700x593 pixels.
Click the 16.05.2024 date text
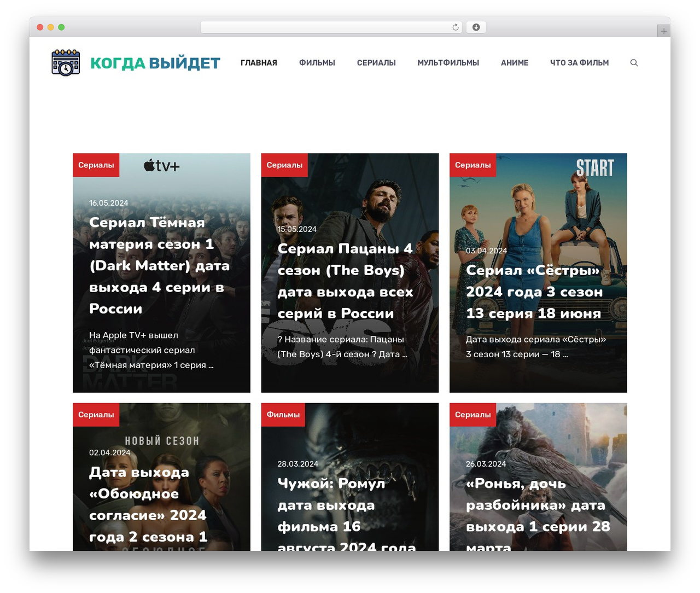[109, 203]
